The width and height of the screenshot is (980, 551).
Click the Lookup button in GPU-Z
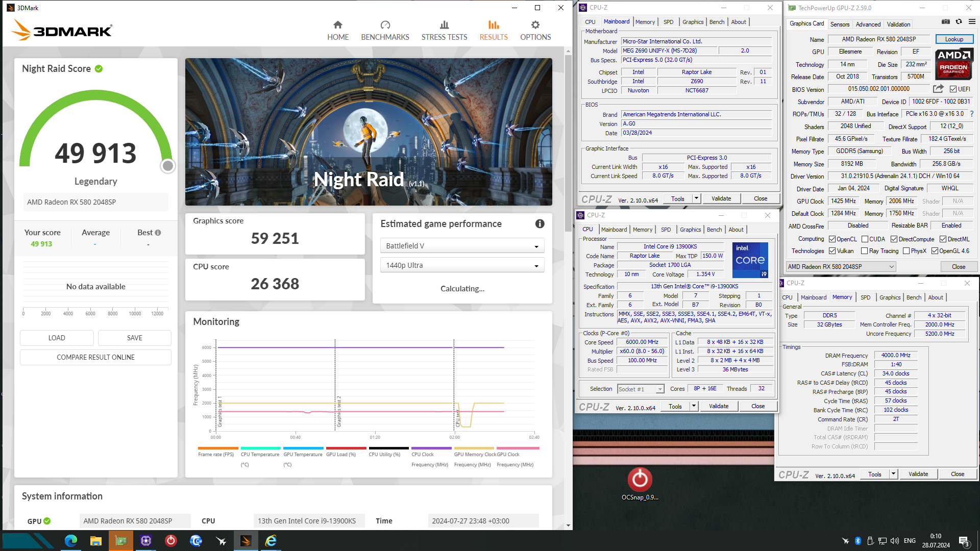(954, 39)
